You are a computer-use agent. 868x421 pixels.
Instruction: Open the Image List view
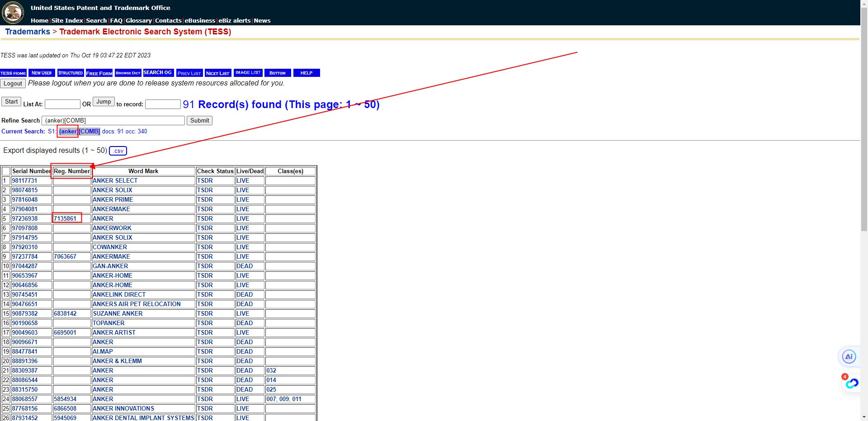[x=248, y=73]
